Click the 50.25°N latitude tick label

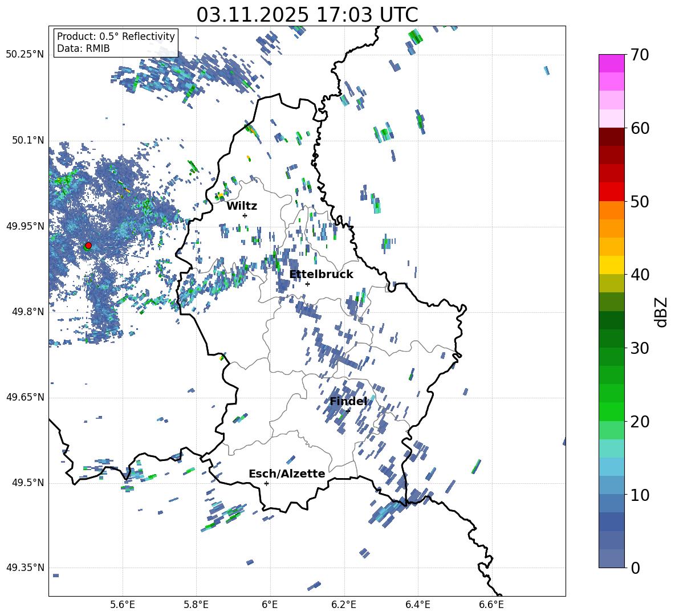tap(25, 54)
